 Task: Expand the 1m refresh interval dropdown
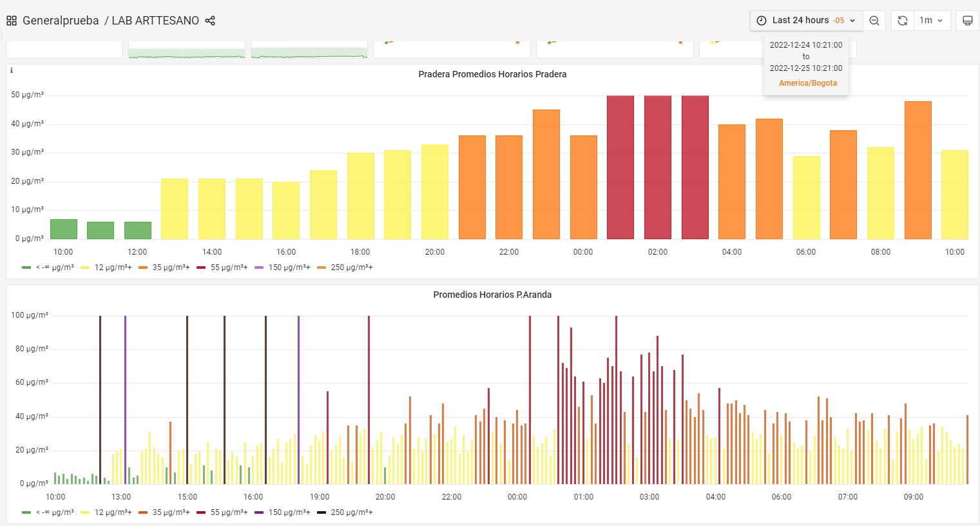point(932,21)
